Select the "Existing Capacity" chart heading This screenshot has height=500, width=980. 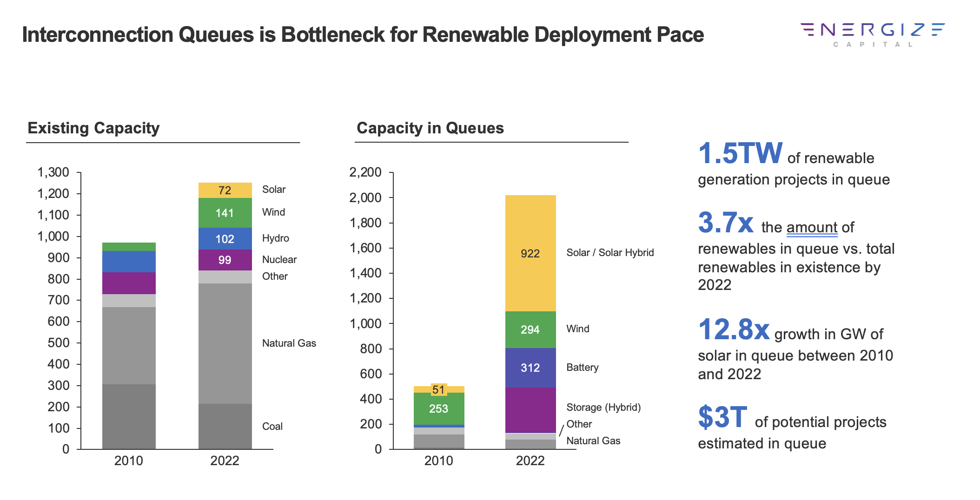(93, 128)
